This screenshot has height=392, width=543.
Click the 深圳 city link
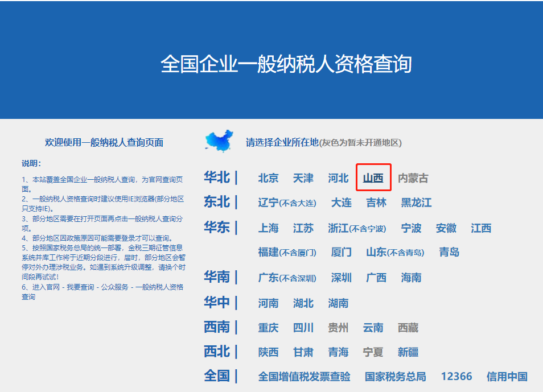coord(342,278)
